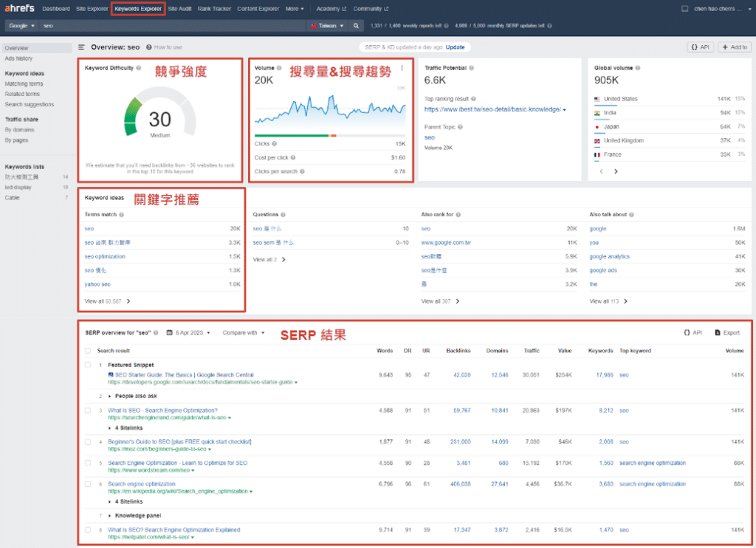Go to previous page of global volume countries
756x548 pixels.
click(601, 171)
